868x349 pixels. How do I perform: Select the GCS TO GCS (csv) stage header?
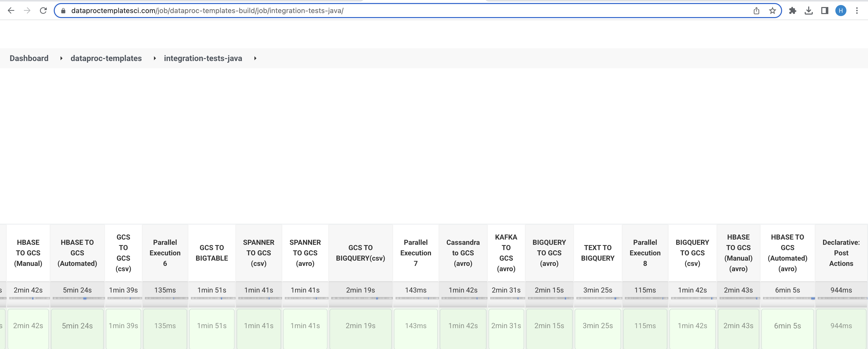click(x=123, y=253)
